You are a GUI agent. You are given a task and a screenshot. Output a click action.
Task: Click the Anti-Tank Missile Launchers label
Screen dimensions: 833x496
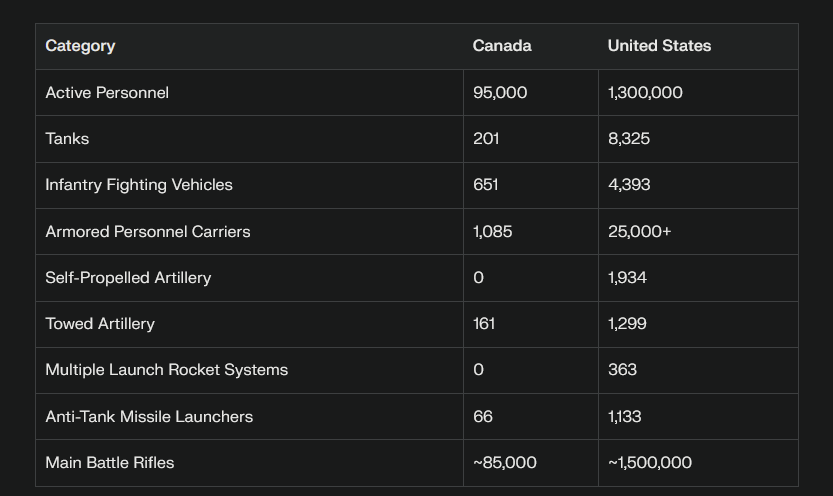coord(149,417)
